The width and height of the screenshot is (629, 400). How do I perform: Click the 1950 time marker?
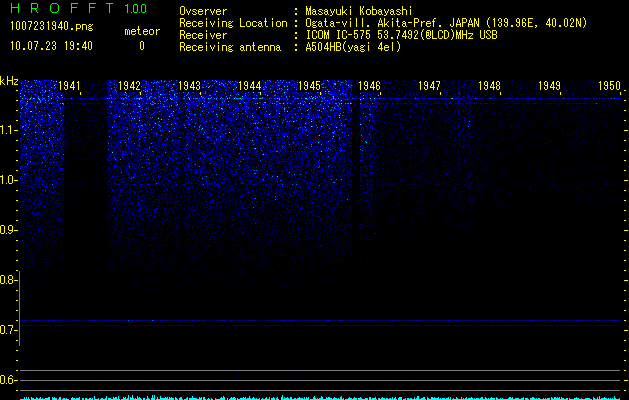(x=610, y=86)
